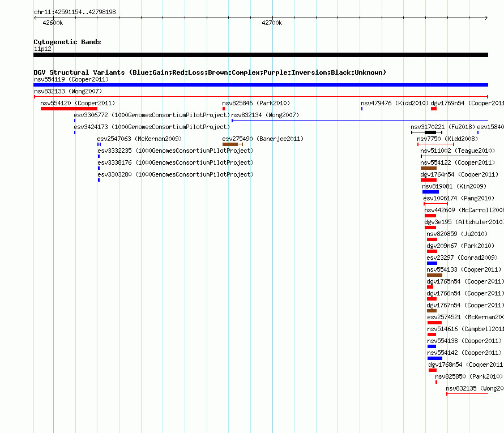Click the 42700k ruler tick label
The width and height of the screenshot is (504, 433).
click(x=272, y=23)
